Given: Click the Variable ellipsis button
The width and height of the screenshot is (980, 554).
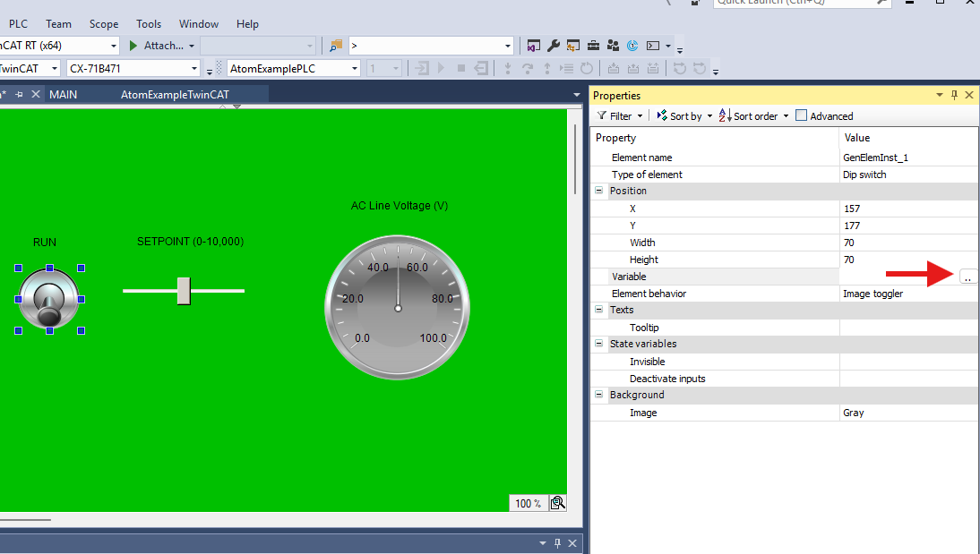Looking at the screenshot, I should 967,277.
